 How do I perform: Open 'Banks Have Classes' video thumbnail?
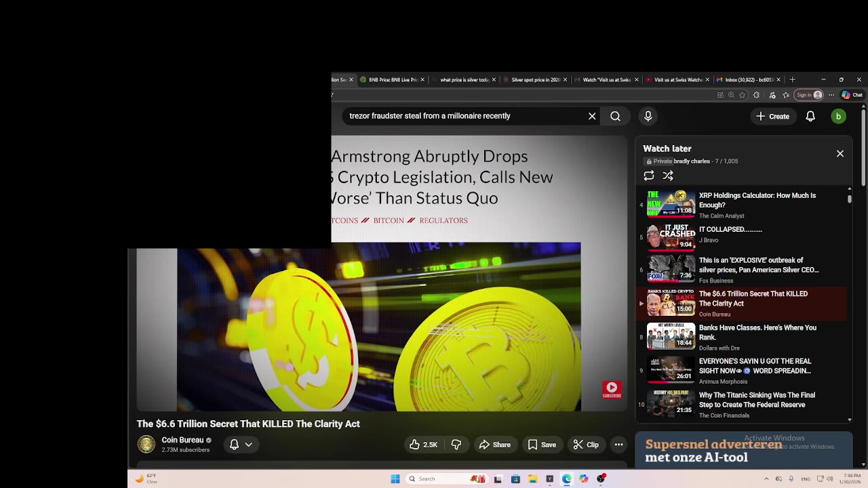pos(671,335)
